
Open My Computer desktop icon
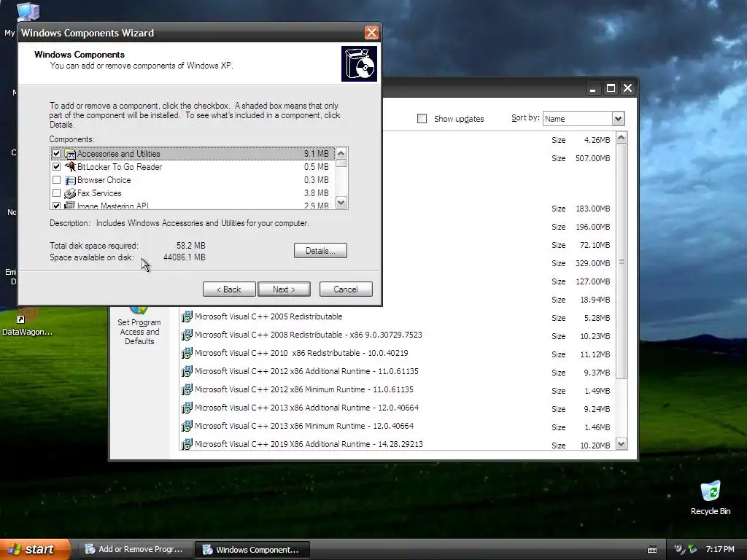coord(27,10)
